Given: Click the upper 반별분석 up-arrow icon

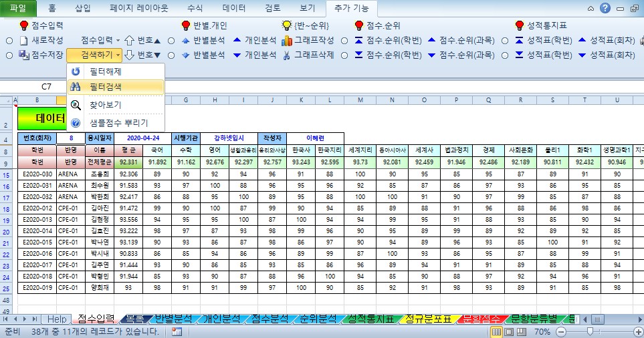Looking at the screenshot, I should 186,41.
